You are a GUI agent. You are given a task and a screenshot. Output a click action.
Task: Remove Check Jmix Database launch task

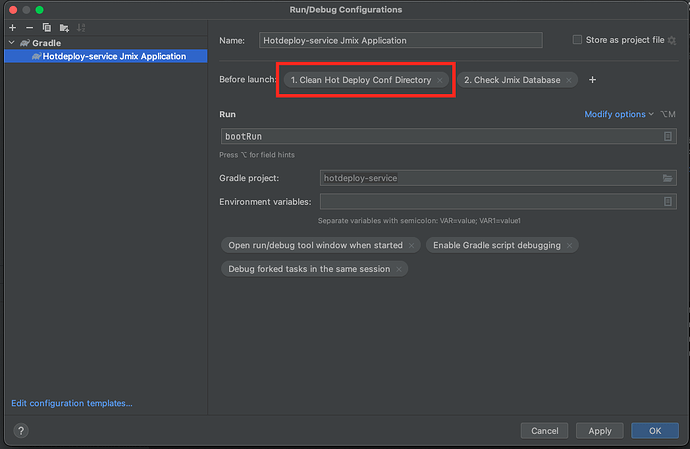click(x=569, y=80)
